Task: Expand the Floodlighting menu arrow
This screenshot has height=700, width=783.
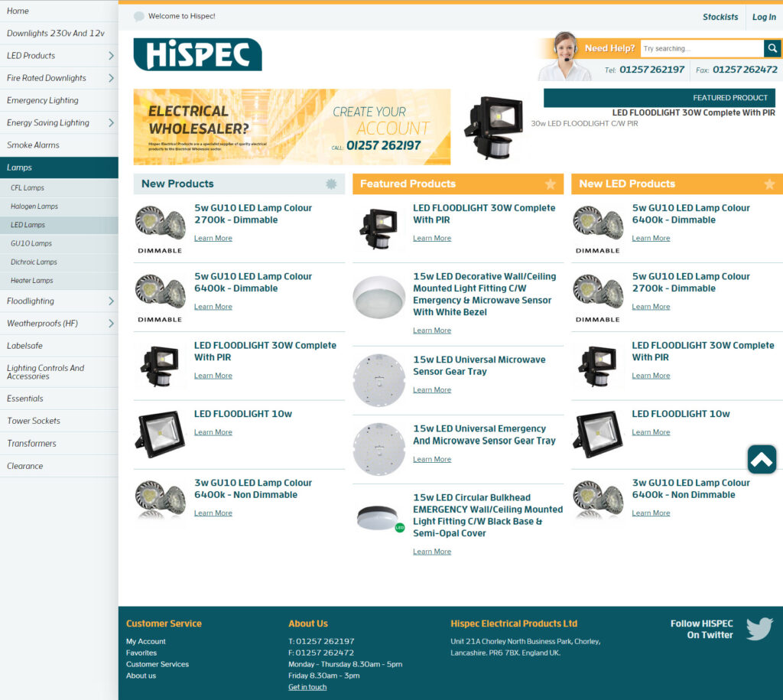Action: (x=111, y=301)
